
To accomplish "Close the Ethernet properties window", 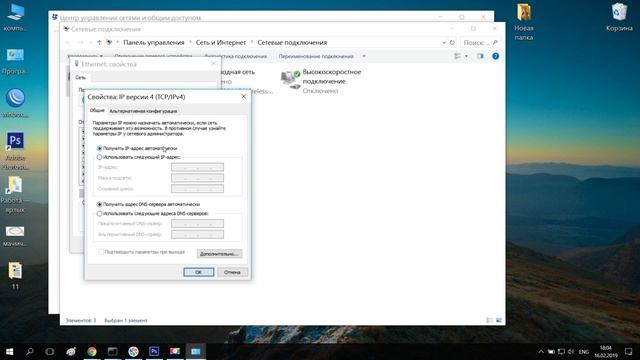I will click(213, 64).
